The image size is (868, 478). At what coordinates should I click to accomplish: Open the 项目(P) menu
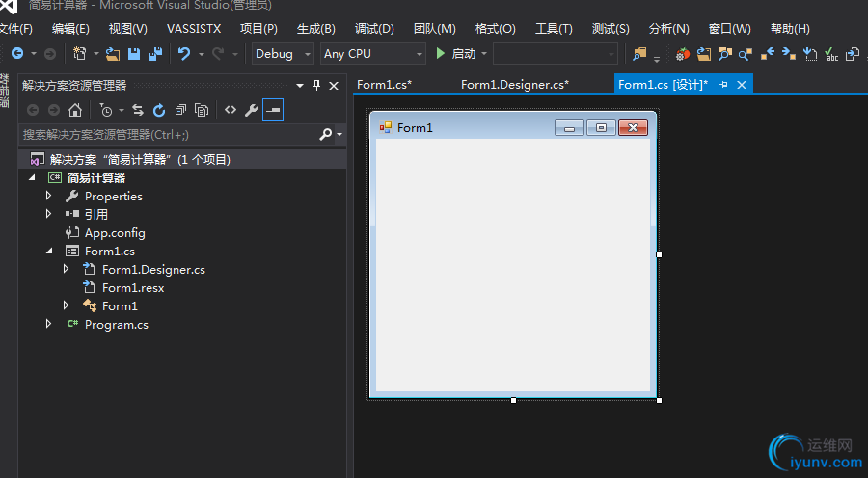point(258,29)
